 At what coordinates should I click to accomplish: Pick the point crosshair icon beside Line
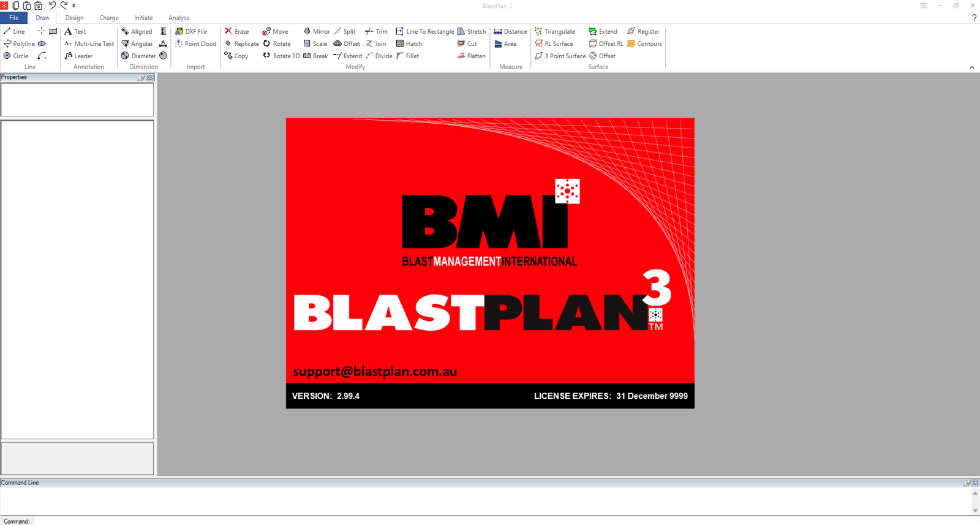[42, 31]
